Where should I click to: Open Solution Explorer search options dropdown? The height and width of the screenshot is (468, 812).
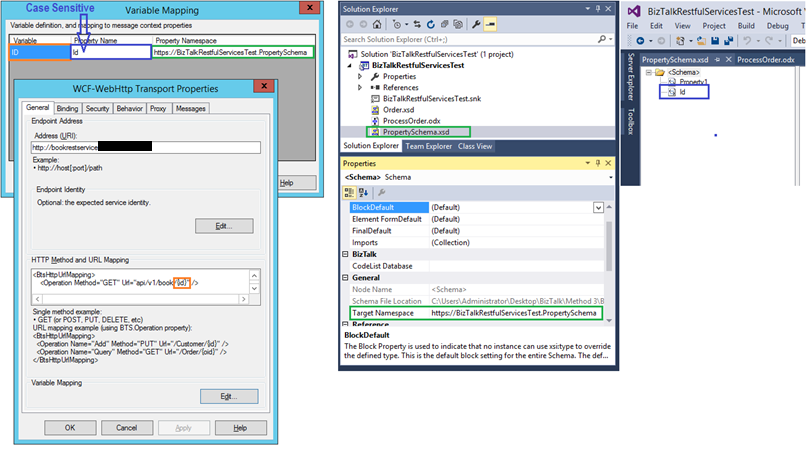(611, 39)
